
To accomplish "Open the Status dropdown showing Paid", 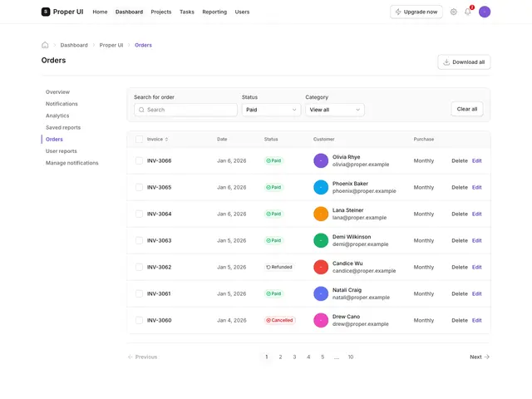I will pos(271,110).
